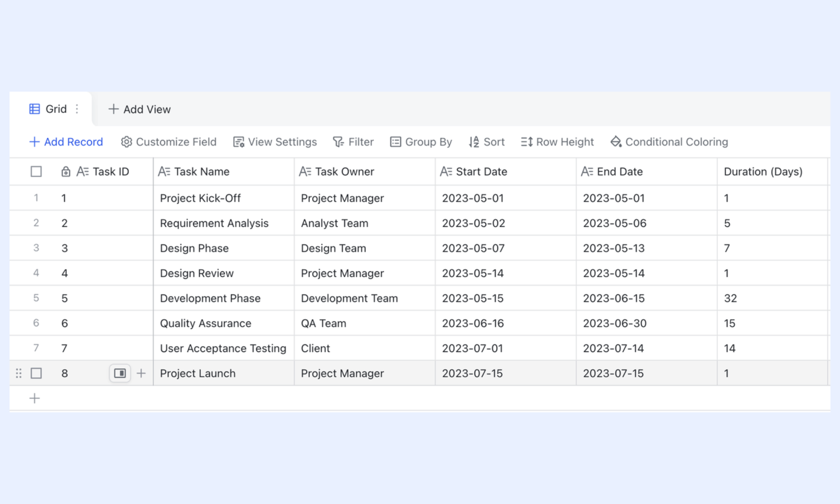Select the Project Launch cell
This screenshot has width=840, height=504.
[224, 373]
